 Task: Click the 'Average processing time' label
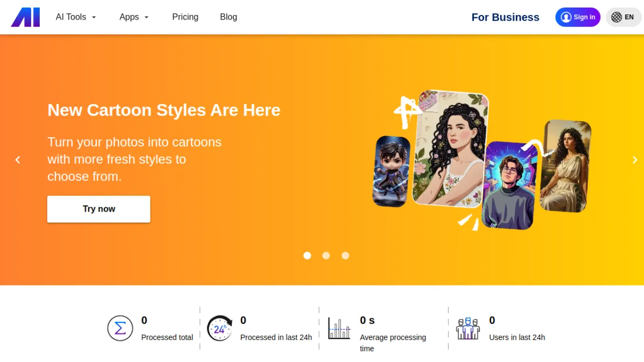coord(393,343)
